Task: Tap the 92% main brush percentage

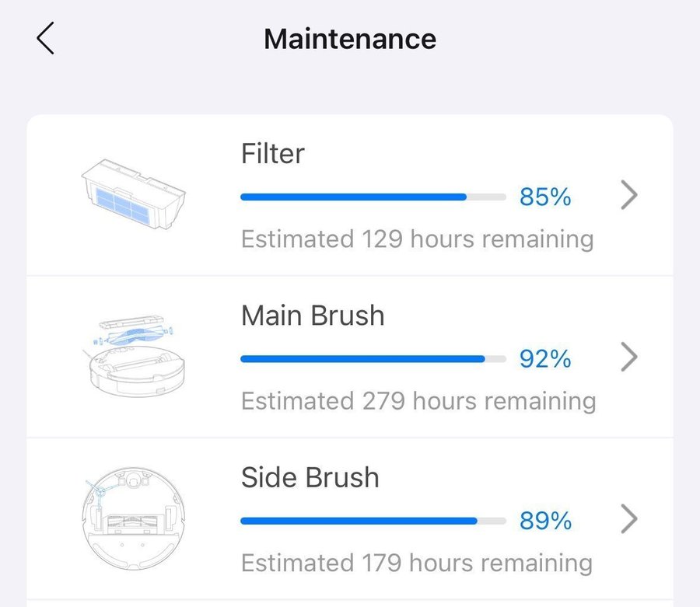Action: click(545, 358)
